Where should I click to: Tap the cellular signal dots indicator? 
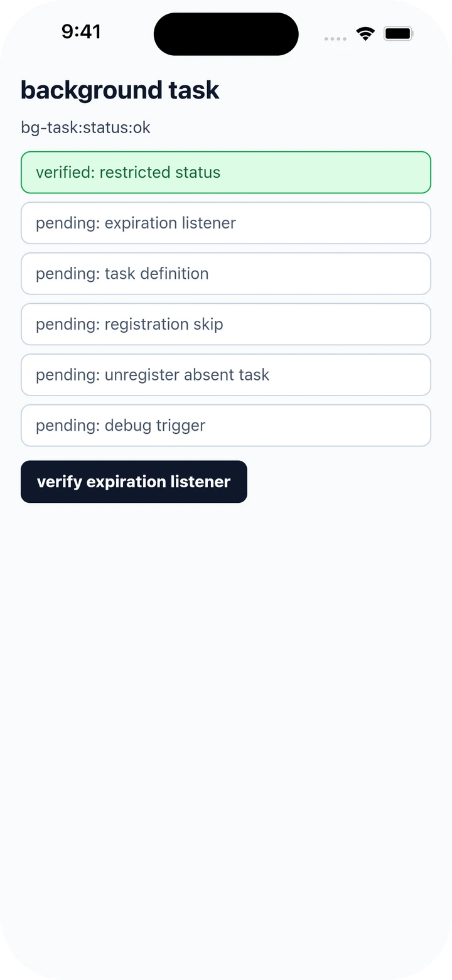[x=335, y=39]
